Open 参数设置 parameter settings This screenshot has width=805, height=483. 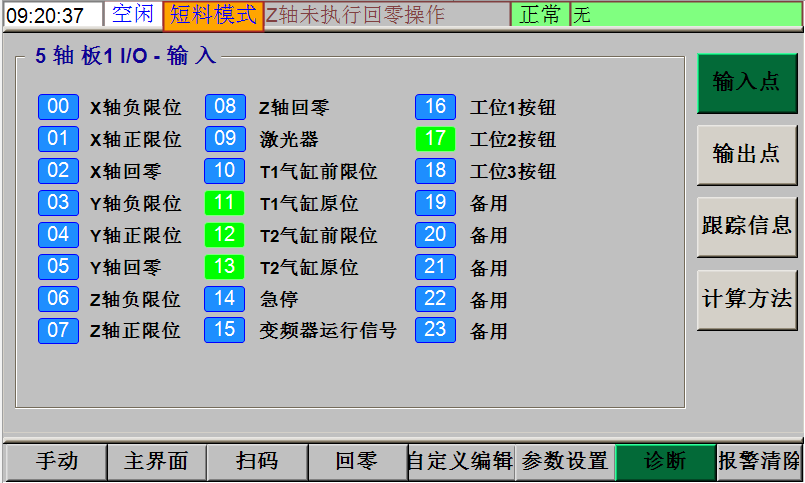(565, 462)
